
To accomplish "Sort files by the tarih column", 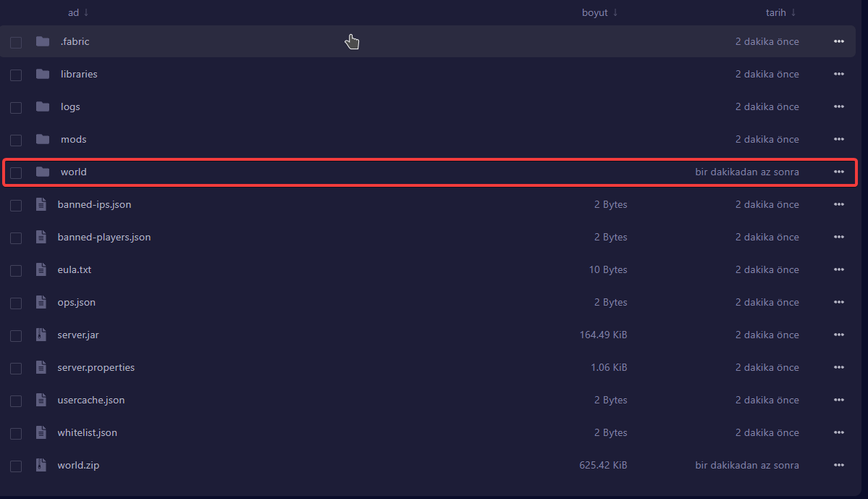I will coord(780,12).
